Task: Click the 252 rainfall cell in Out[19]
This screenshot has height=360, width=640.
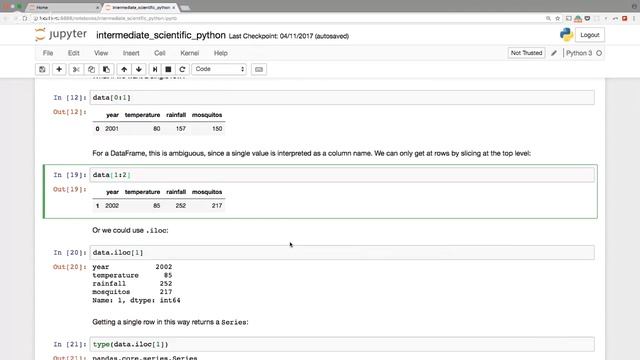Action: [181, 206]
